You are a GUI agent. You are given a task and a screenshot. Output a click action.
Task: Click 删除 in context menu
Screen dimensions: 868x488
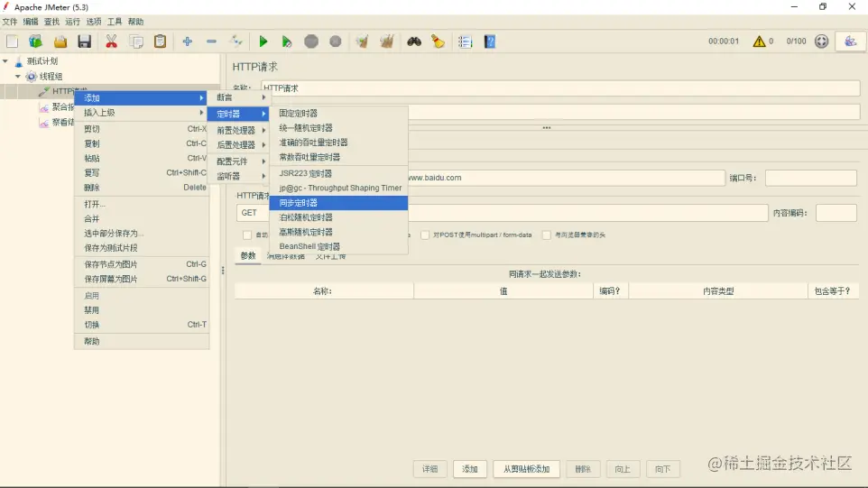pos(142,188)
